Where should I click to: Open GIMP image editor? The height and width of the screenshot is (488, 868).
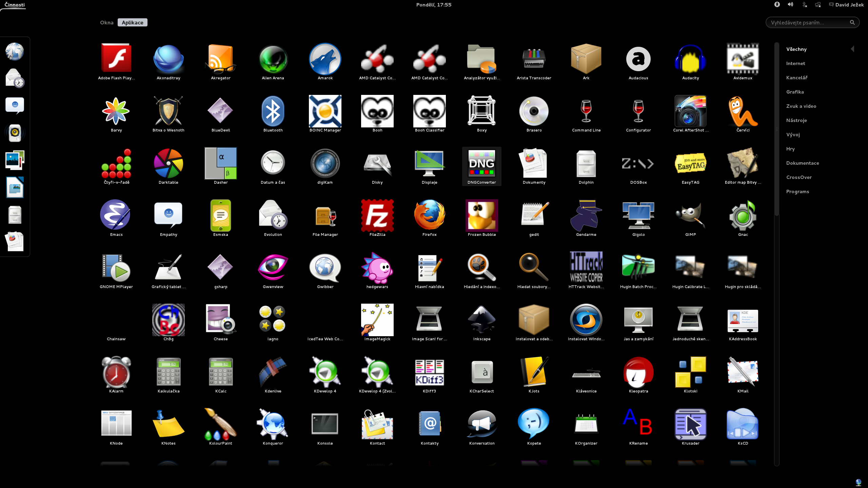[x=691, y=218]
